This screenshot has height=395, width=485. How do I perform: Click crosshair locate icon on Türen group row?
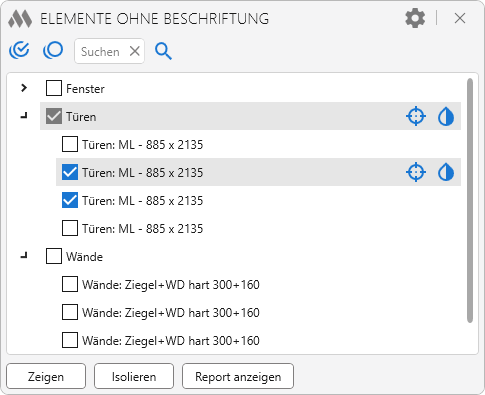pyautogui.click(x=416, y=116)
